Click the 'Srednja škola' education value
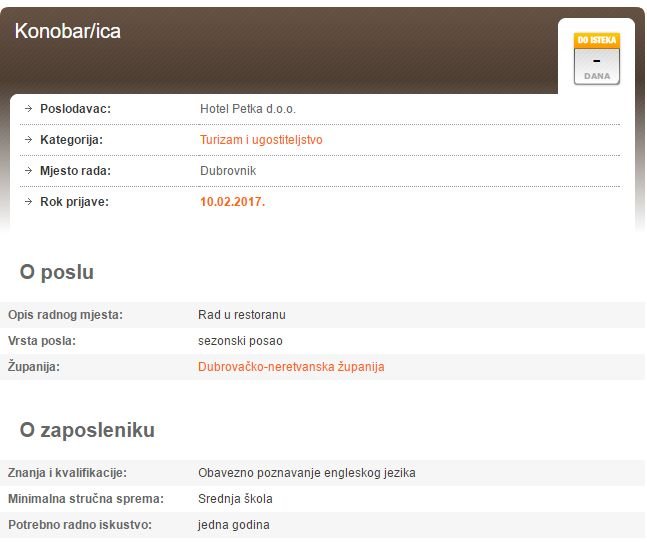647x542 pixels. [235, 499]
